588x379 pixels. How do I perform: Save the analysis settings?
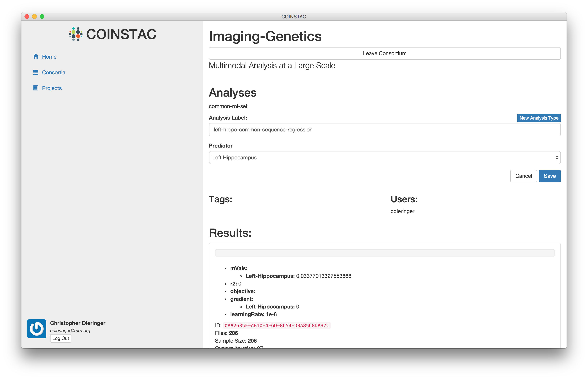[549, 176]
